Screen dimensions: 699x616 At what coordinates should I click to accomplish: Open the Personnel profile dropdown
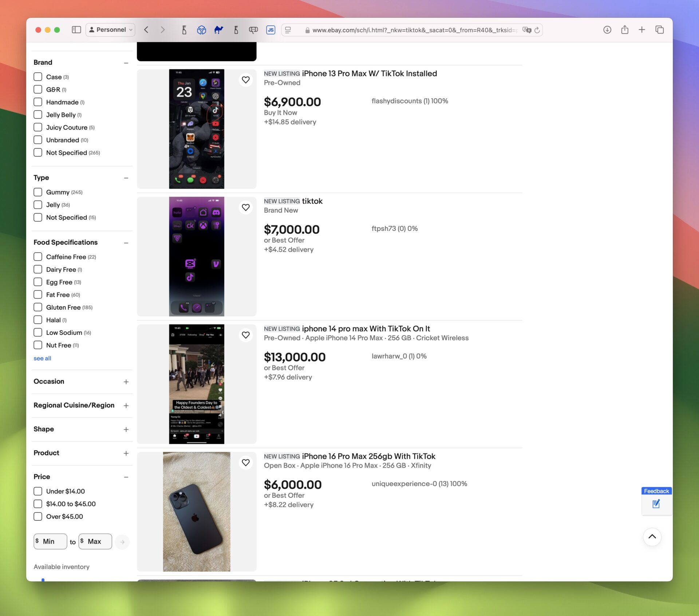tap(110, 30)
